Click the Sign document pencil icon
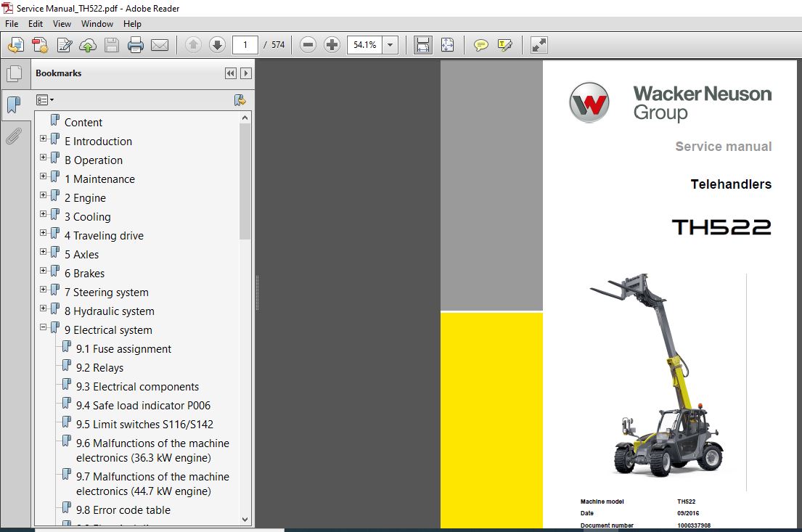The width and height of the screenshot is (802, 532). [x=65, y=45]
